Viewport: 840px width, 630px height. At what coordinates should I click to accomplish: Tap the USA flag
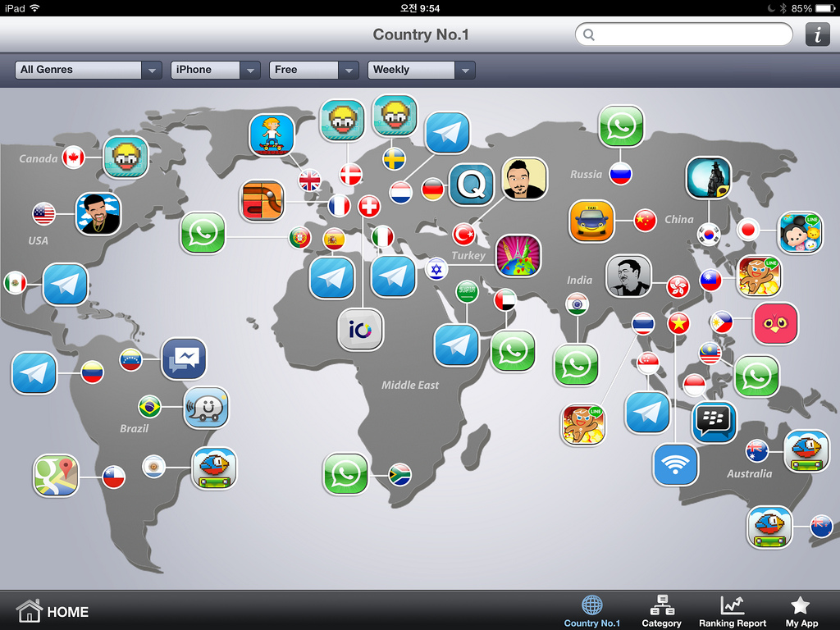click(44, 214)
